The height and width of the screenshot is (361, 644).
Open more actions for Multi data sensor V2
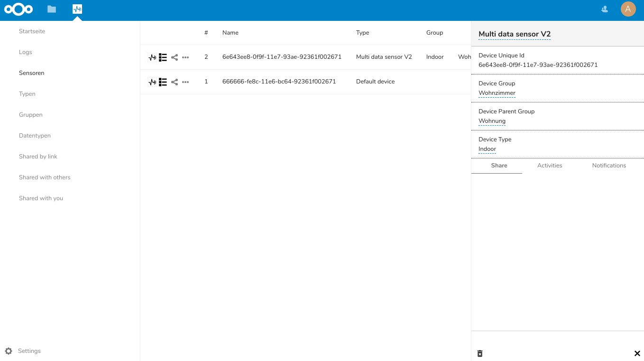click(x=185, y=57)
